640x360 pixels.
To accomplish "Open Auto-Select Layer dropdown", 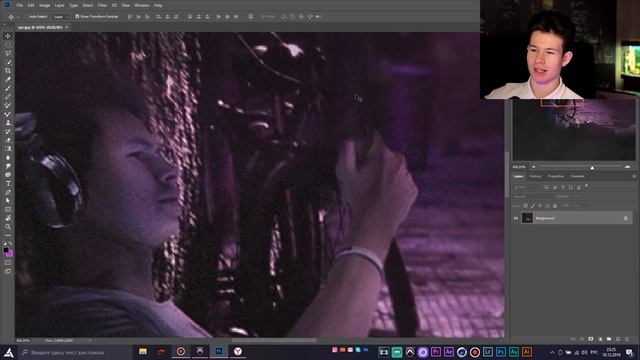I will [x=60, y=17].
